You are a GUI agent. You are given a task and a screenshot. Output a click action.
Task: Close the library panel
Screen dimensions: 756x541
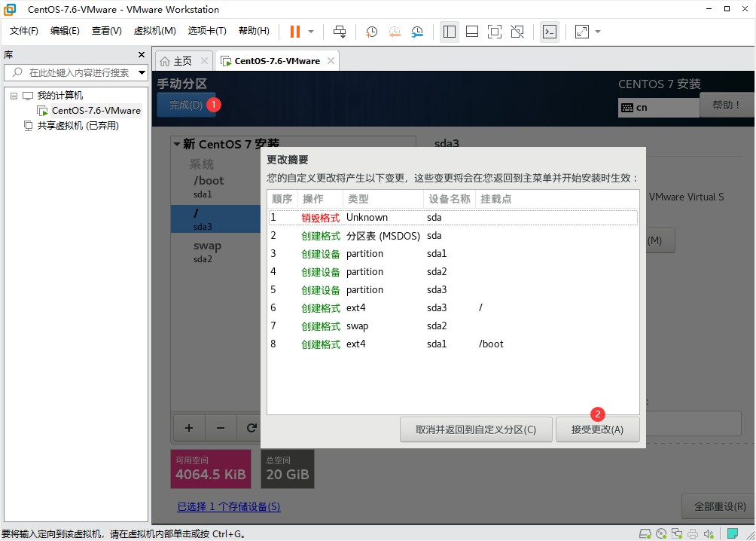[x=142, y=54]
